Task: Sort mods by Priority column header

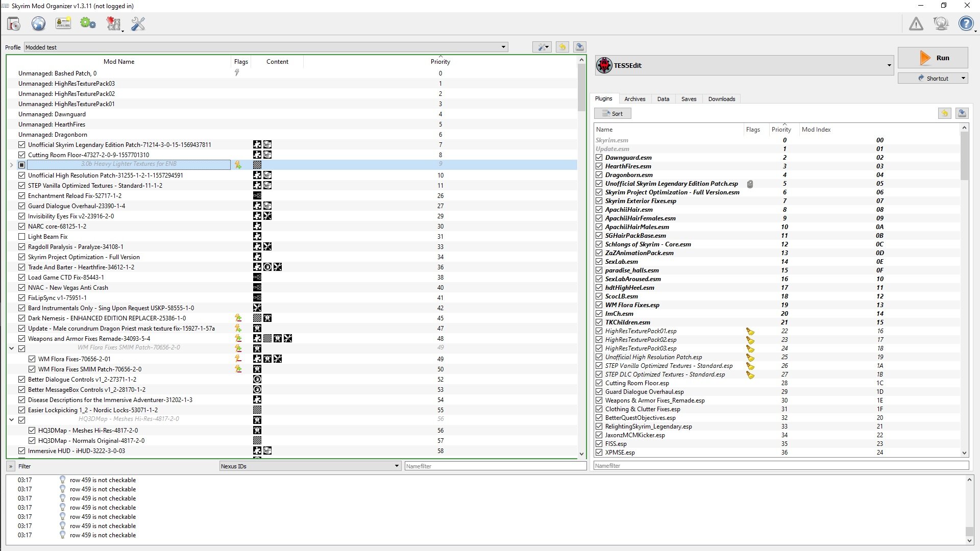Action: coord(440,61)
